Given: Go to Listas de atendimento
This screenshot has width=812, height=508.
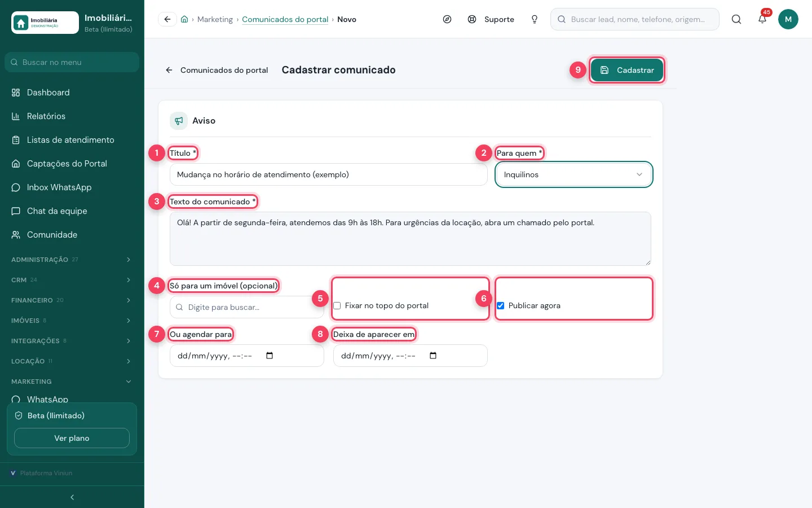Looking at the screenshot, I should [72, 140].
